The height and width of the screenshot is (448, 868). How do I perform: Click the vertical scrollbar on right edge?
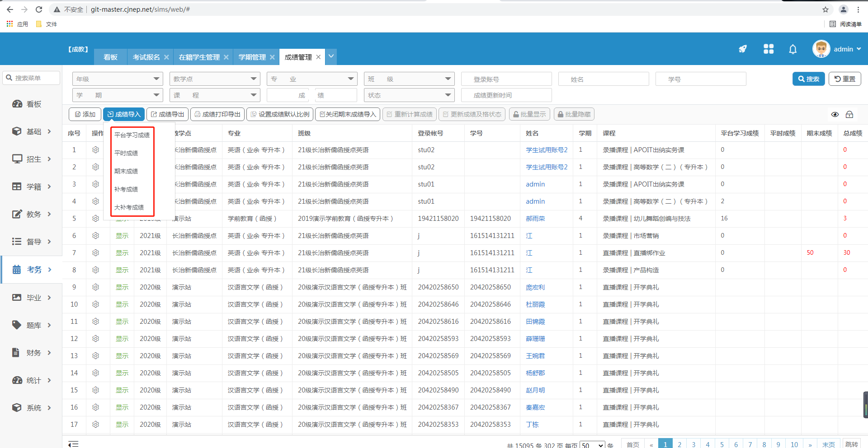click(865, 404)
